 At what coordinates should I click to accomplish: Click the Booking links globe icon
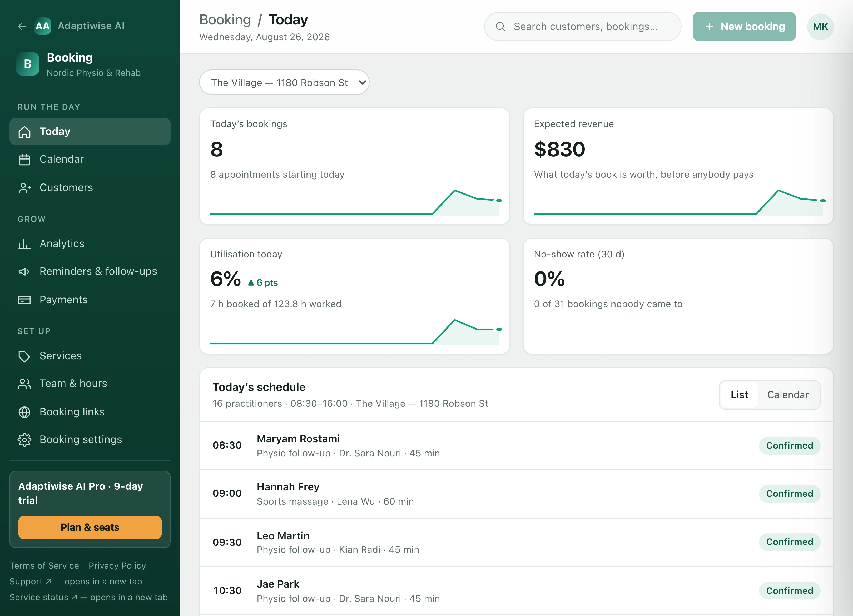pos(24,412)
